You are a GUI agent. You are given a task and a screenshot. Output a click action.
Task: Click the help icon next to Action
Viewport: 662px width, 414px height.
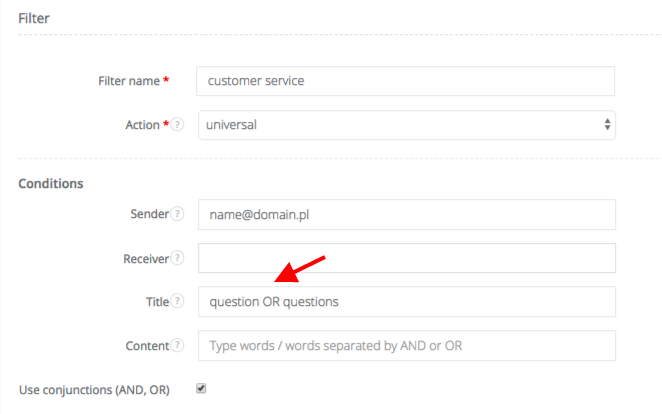point(178,125)
